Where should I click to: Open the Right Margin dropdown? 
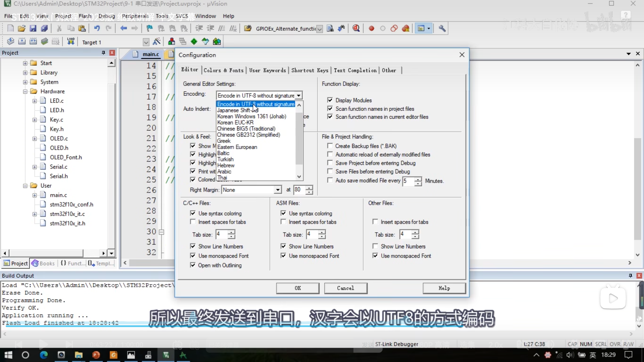(x=277, y=190)
